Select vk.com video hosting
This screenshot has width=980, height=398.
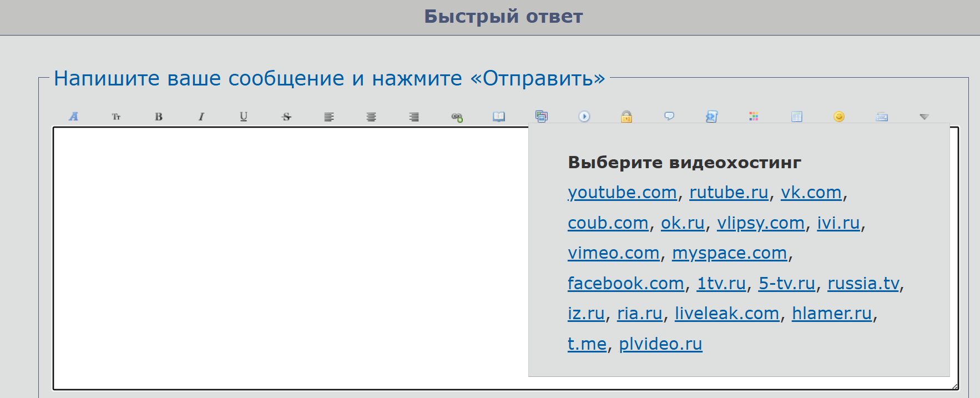point(811,193)
